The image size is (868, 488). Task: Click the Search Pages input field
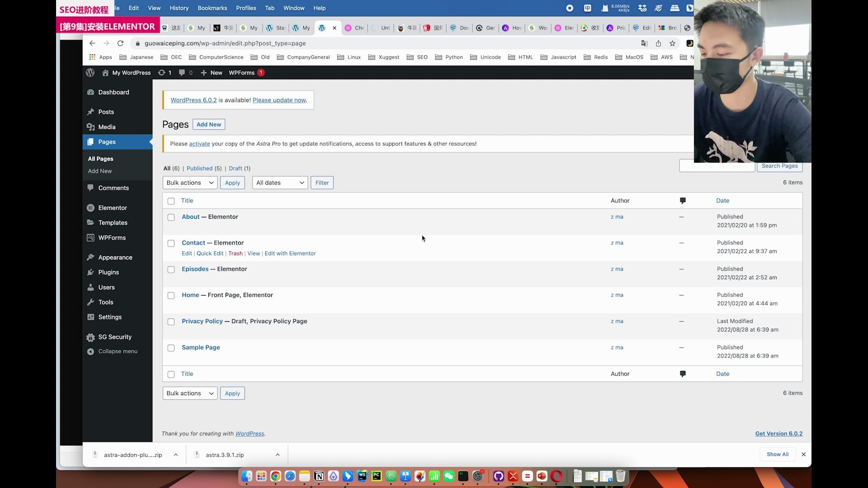[x=717, y=166]
